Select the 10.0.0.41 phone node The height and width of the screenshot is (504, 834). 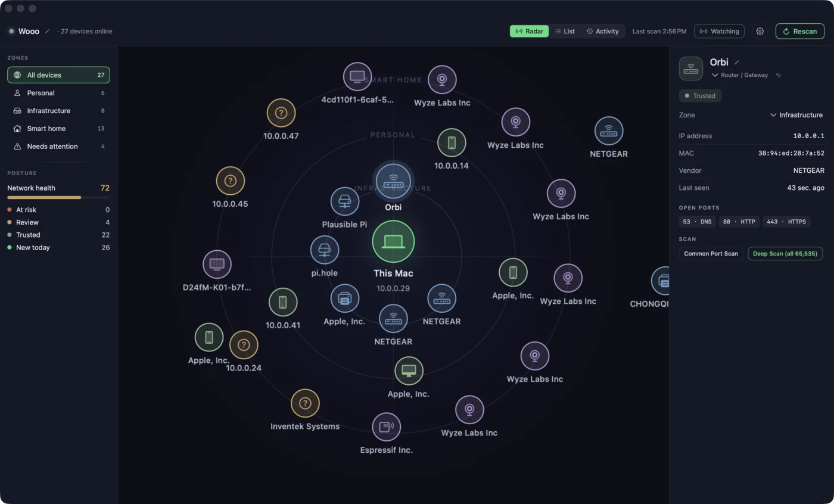pos(283,303)
